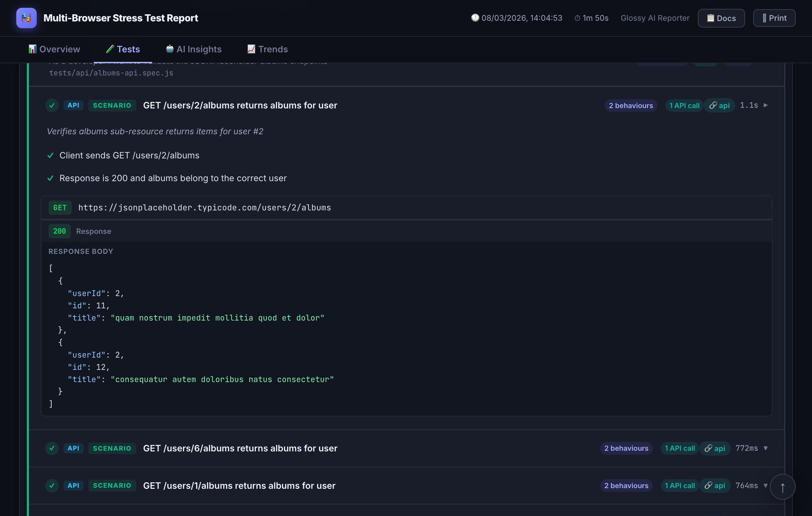Click the step text Client sends GET /users/2/albums
This screenshot has height=516, width=812.
click(x=129, y=155)
